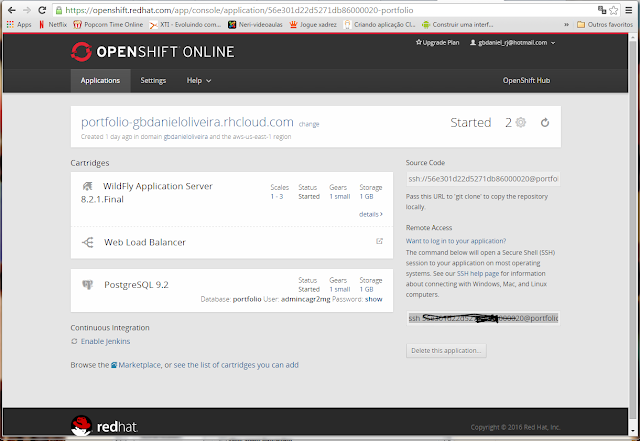Go to OpenShift Hub
Screen dimensions: 640x441
click(526, 80)
